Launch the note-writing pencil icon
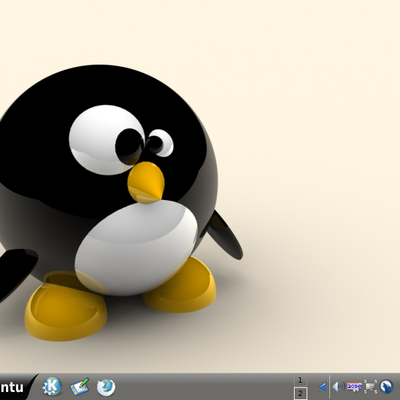Screen dimensions: 400x400 click(x=80, y=387)
